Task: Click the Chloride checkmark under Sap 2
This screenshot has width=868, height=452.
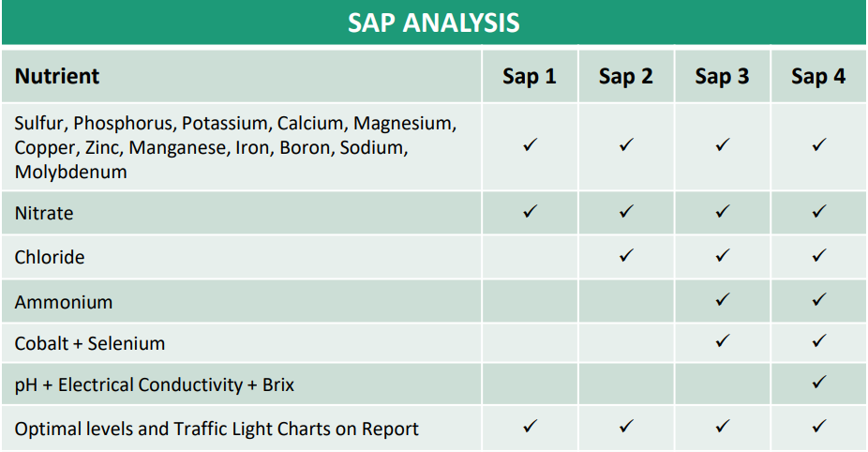Action: point(626,255)
